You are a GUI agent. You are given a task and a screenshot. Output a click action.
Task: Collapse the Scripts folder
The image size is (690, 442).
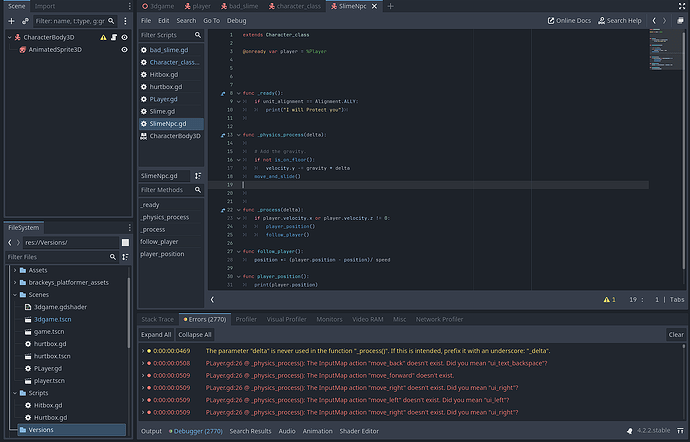[x=15, y=393]
